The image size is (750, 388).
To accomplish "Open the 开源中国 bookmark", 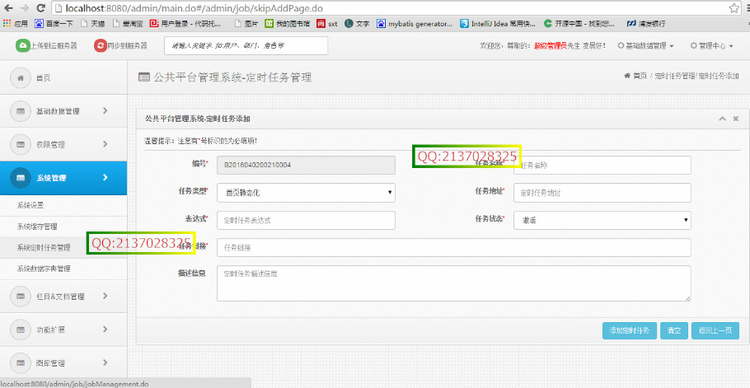I will tap(580, 23).
